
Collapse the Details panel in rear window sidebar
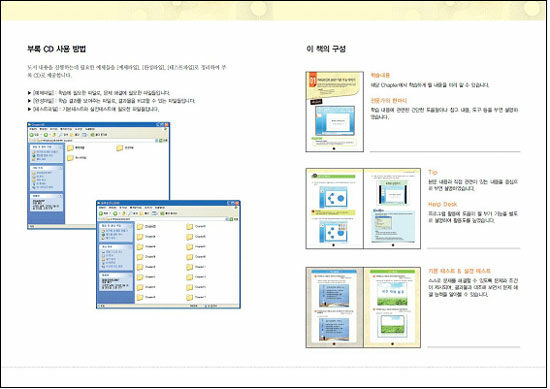click(61, 196)
